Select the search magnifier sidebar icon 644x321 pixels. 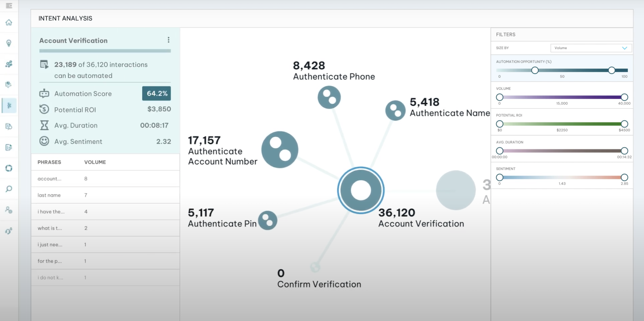pyautogui.click(x=9, y=189)
